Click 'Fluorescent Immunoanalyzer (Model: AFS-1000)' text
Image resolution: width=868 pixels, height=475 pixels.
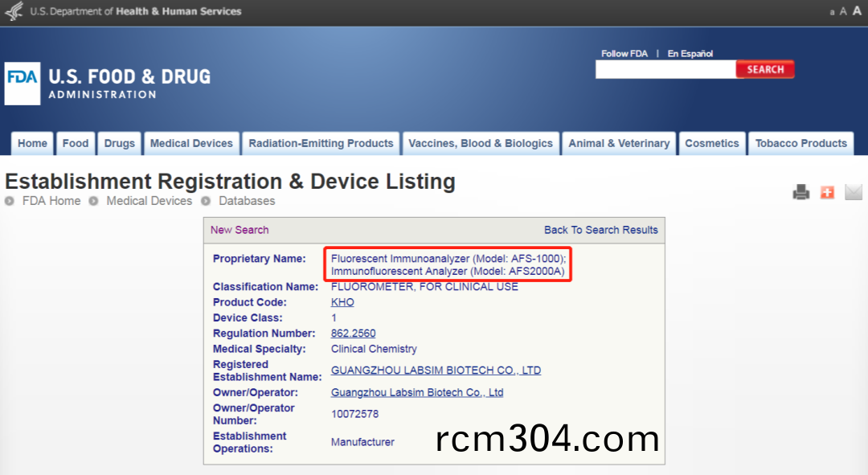pyautogui.click(x=448, y=259)
